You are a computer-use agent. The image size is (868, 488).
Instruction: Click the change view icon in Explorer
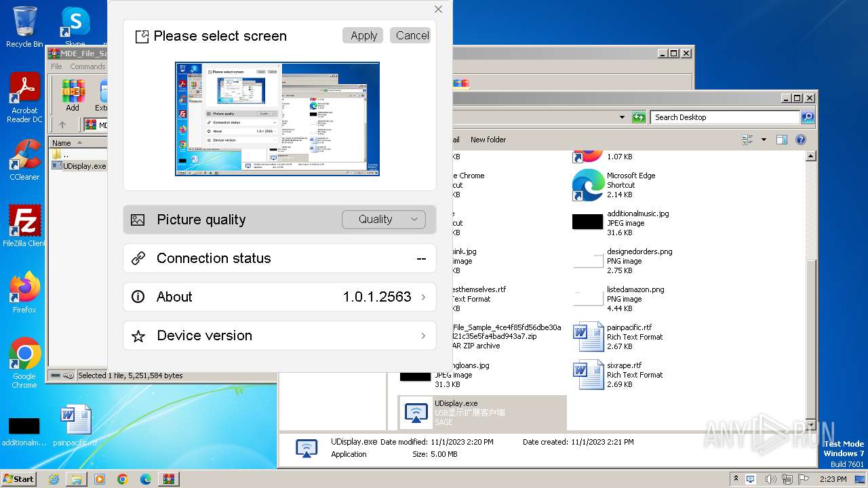click(747, 140)
